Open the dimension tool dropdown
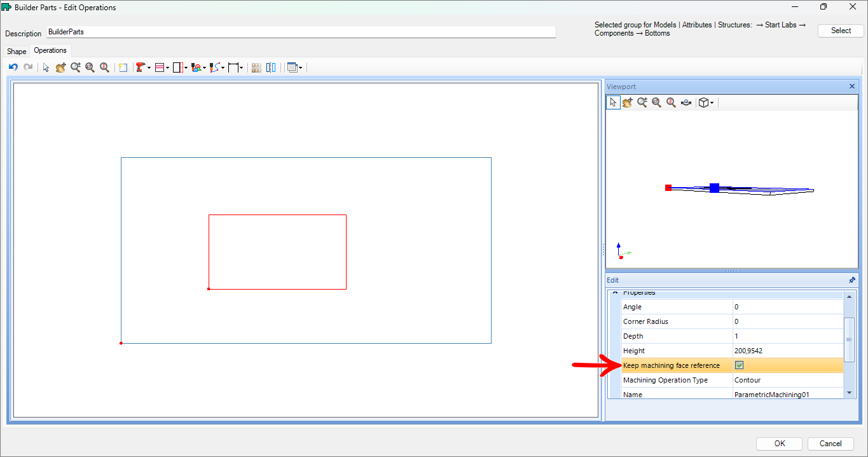Screen dimensions: 868x457 [241, 67]
